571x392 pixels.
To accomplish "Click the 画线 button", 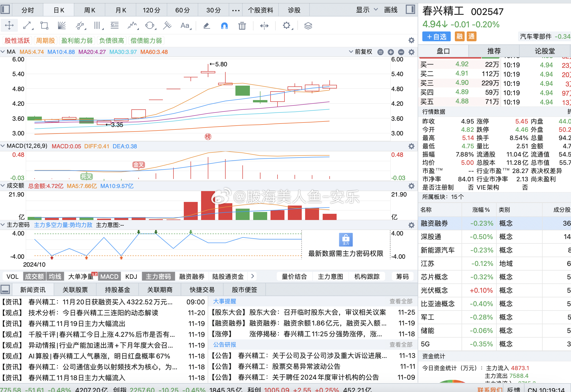I will (x=391, y=10).
